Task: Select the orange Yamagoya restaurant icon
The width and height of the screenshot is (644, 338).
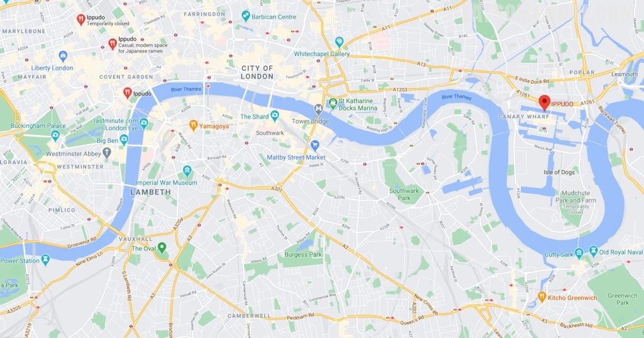Action: click(194, 125)
